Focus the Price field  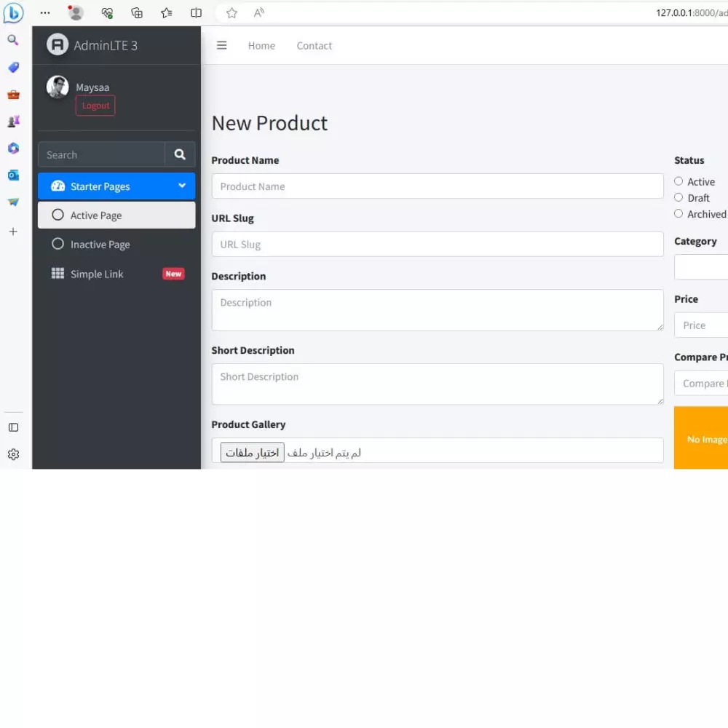pos(701,325)
